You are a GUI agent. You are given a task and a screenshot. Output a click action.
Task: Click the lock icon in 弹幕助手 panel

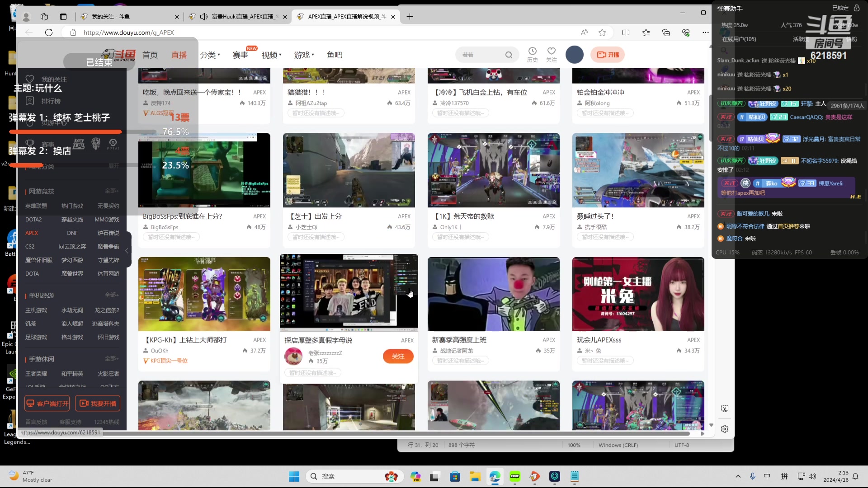[857, 8]
